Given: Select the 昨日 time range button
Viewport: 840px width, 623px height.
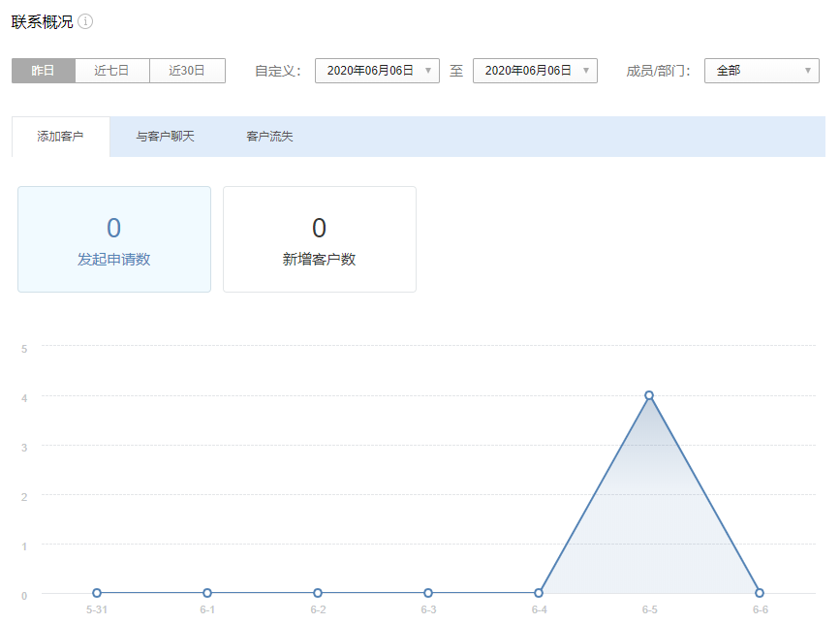Looking at the screenshot, I should [x=44, y=71].
